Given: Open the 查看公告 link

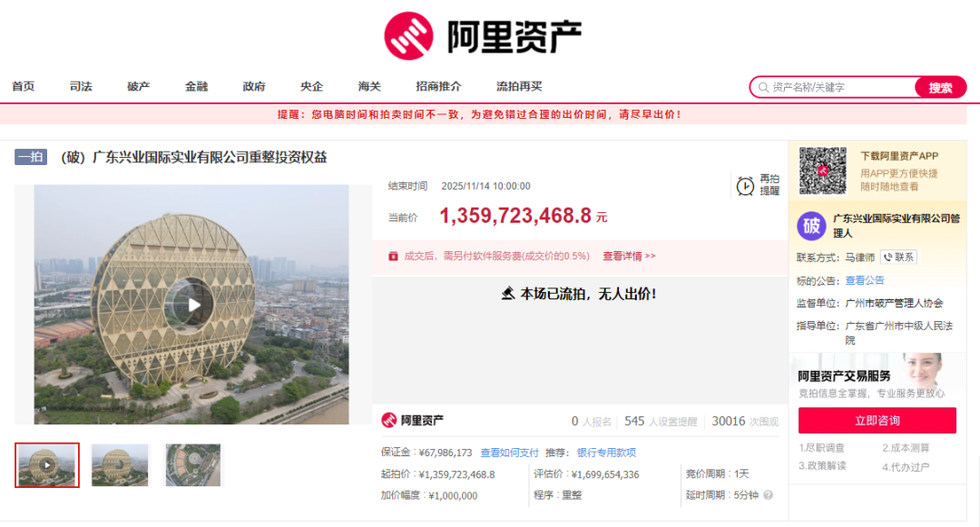Looking at the screenshot, I should click(x=865, y=280).
